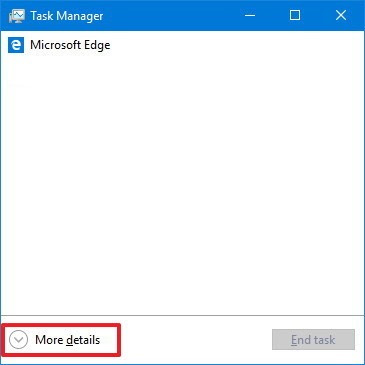Close the Task Manager window
365x365 pixels.
click(x=341, y=15)
